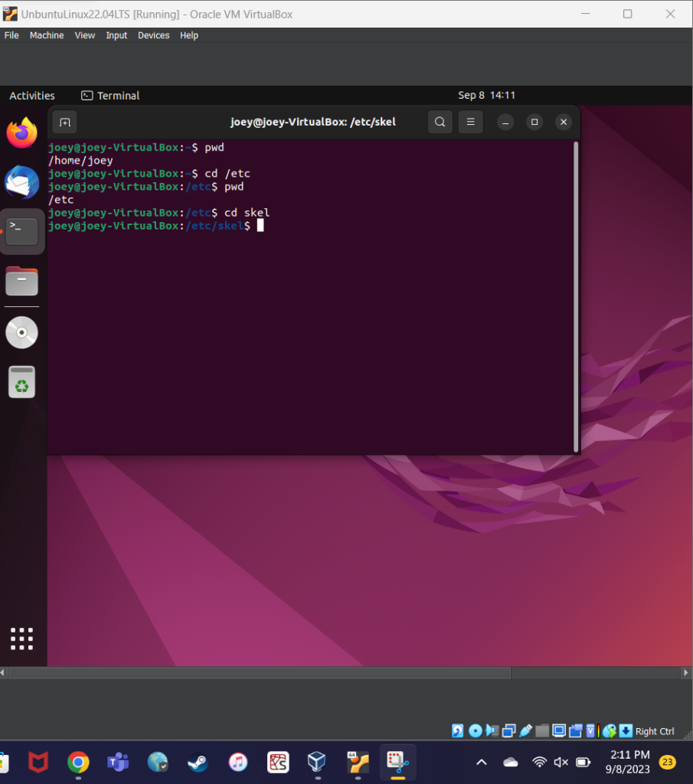The height and width of the screenshot is (784, 693).
Task: Click the virtualization CPU indicator icon
Action: tap(591, 731)
